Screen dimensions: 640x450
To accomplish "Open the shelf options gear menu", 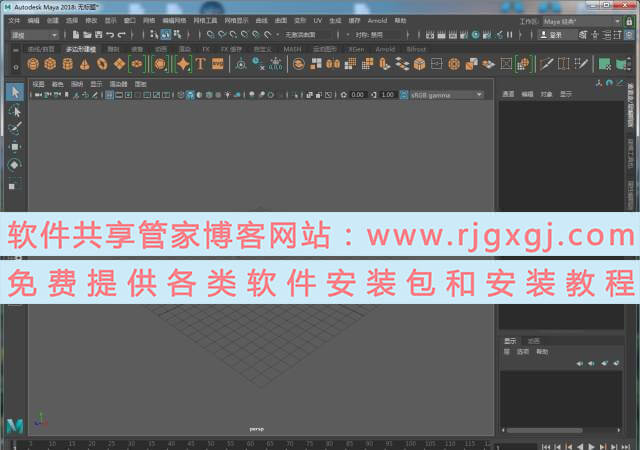I will (x=16, y=67).
